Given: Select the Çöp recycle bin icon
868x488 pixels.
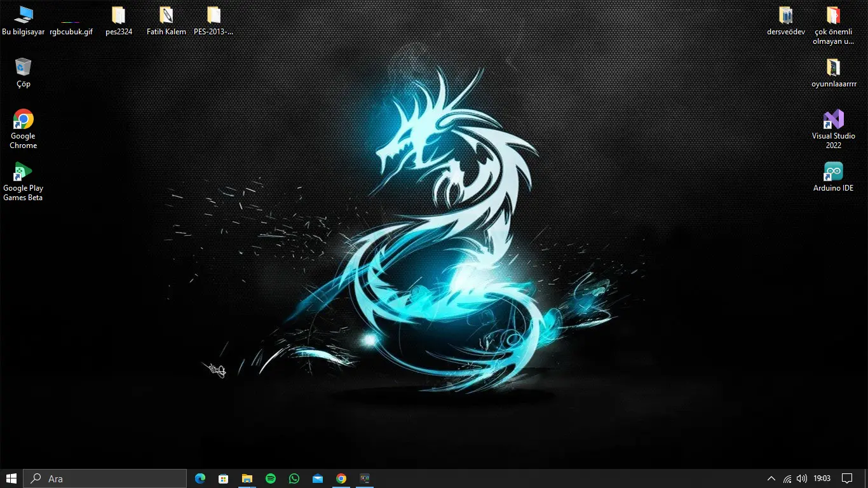Looking at the screenshot, I should [24, 72].
